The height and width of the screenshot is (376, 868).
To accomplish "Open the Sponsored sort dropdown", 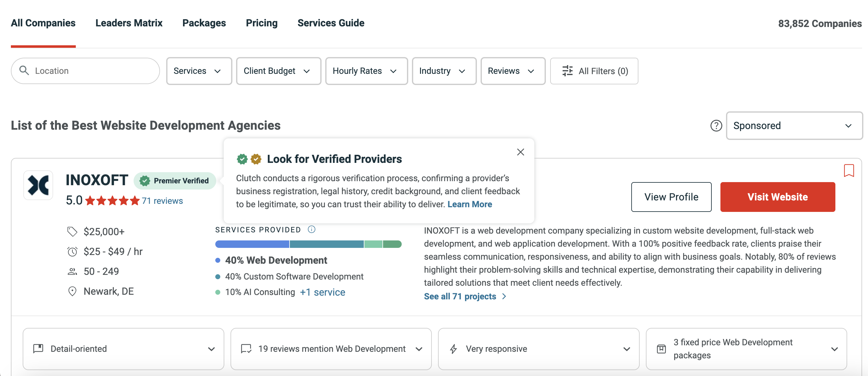I will pyautogui.click(x=793, y=126).
